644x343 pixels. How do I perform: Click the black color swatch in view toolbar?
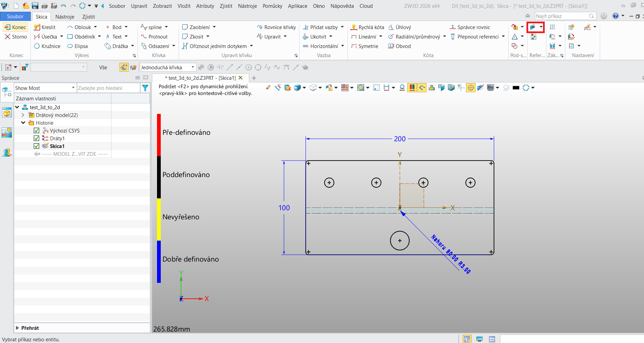[x=516, y=88]
